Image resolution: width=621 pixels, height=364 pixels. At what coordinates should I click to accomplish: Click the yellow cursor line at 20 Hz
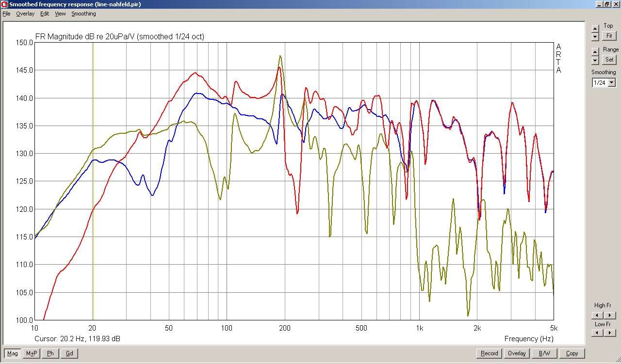coord(93,194)
